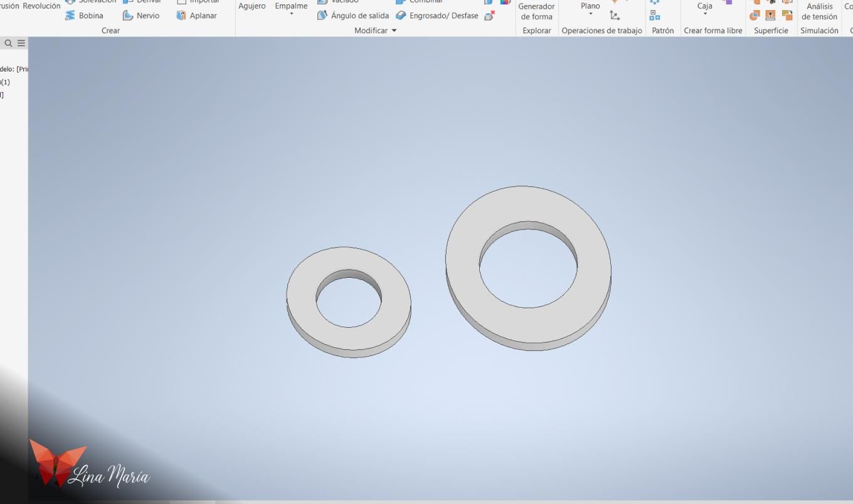The height and width of the screenshot is (504, 853).
Task: Open the Empalme dropdown arrow
Action: [x=291, y=14]
